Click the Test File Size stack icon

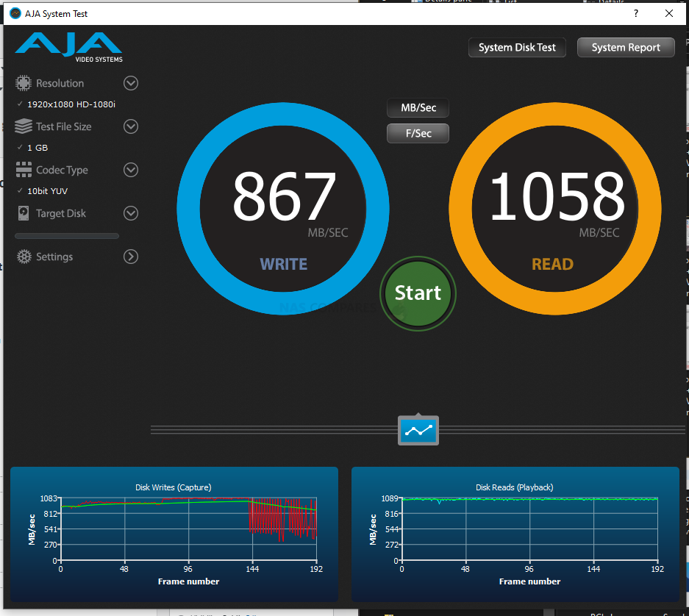click(x=24, y=126)
